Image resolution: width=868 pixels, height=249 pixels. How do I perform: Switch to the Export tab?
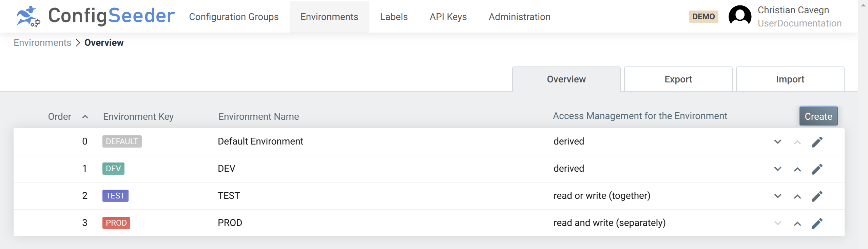(678, 79)
